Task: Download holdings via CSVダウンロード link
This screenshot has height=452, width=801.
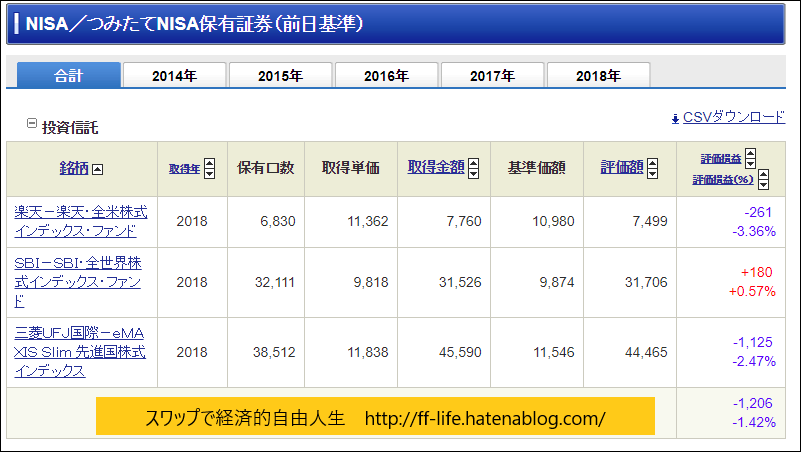Action: click(734, 117)
